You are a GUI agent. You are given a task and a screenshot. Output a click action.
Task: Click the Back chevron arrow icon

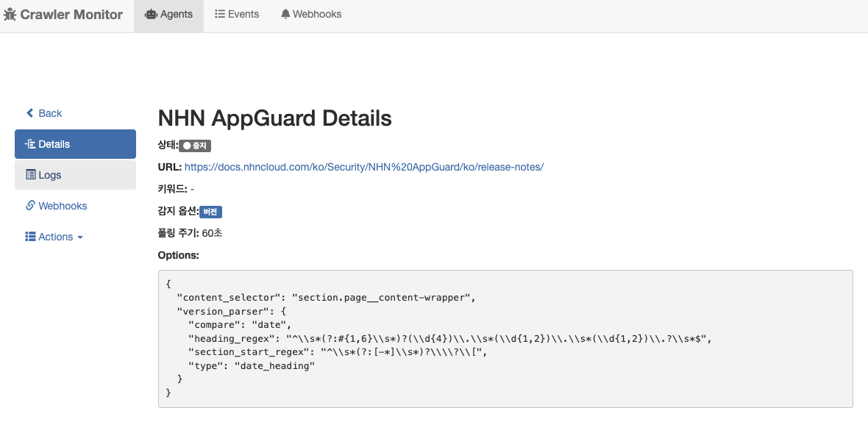(x=30, y=112)
